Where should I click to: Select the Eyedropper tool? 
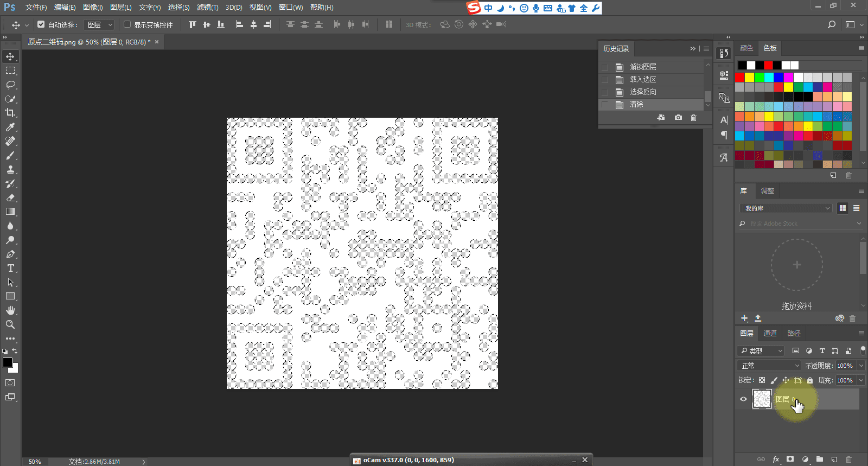pos(10,127)
